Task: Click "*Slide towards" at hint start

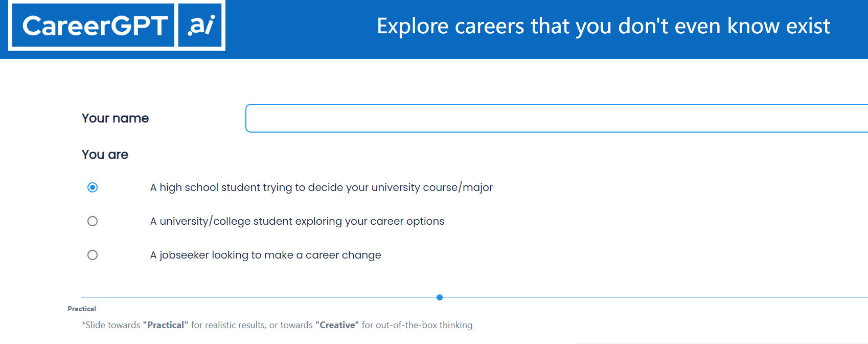Action: 111,325
